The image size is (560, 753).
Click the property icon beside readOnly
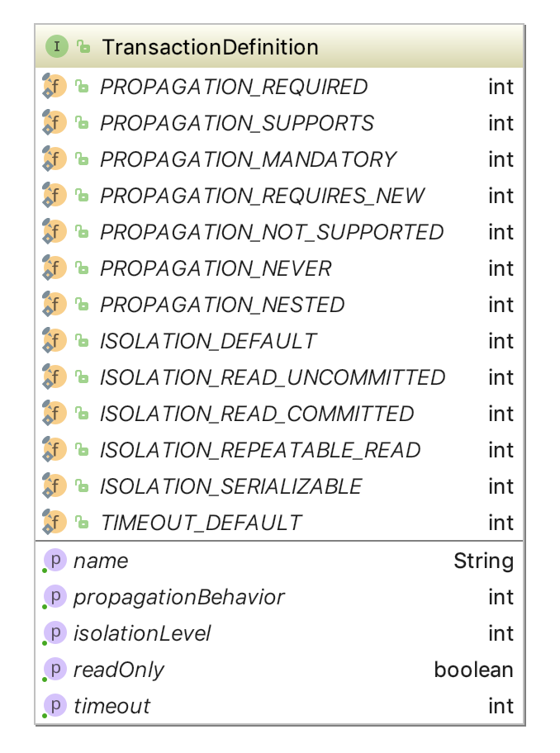[x=55, y=670]
